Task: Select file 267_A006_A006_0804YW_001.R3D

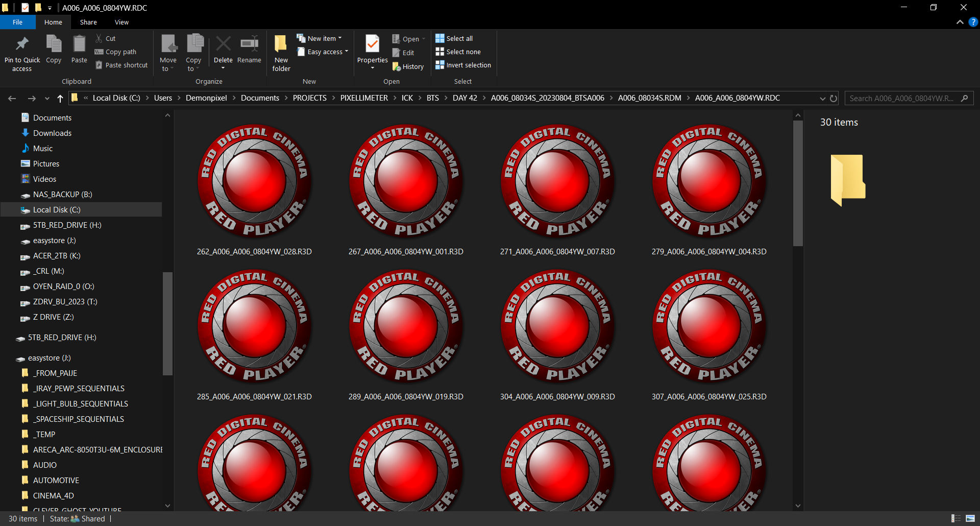Action: (x=406, y=189)
